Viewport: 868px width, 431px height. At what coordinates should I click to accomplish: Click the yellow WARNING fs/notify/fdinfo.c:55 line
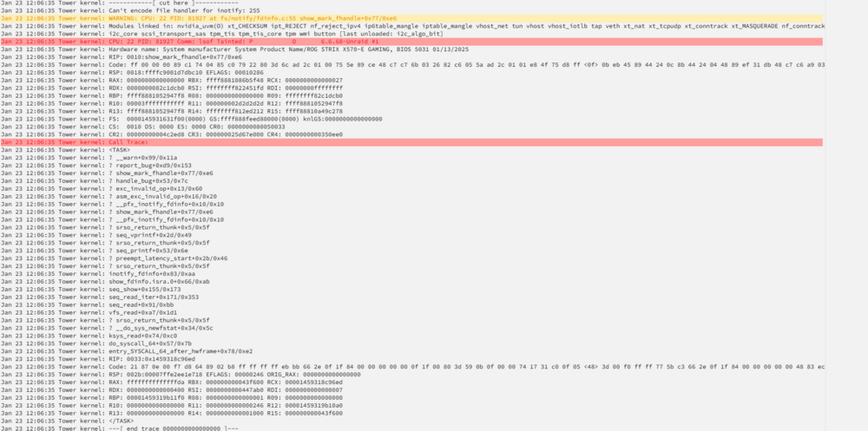tap(411, 18)
